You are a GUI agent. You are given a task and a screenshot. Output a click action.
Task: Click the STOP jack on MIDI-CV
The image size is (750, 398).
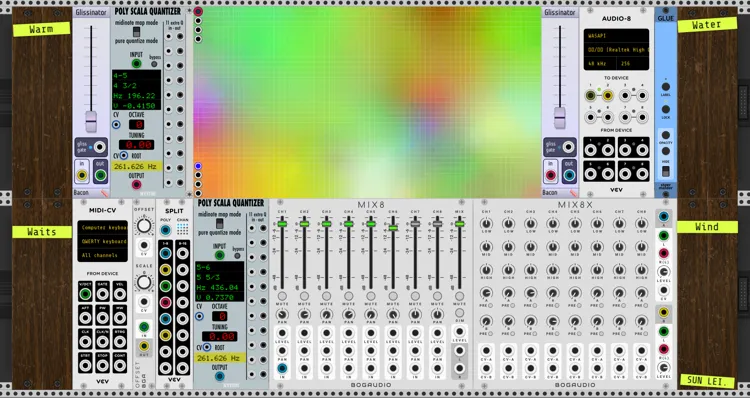[102, 365]
